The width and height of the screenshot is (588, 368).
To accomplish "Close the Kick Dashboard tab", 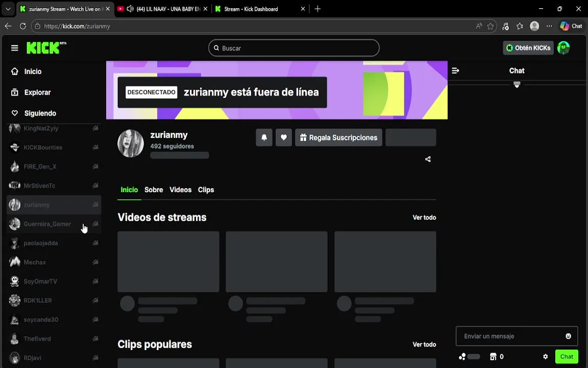I will [x=303, y=9].
